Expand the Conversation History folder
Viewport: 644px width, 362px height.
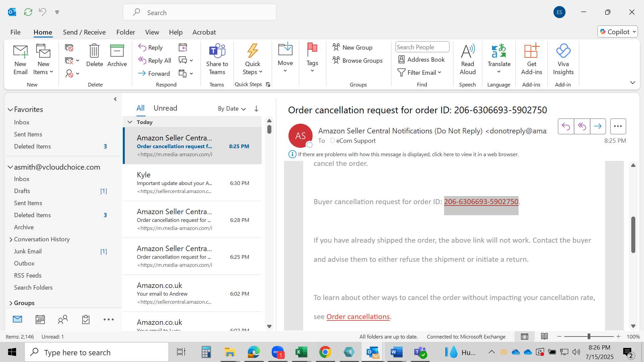coord(11,239)
